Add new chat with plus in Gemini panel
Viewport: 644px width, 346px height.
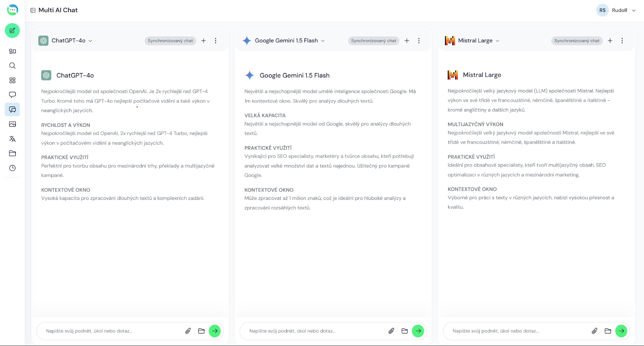[x=407, y=41]
